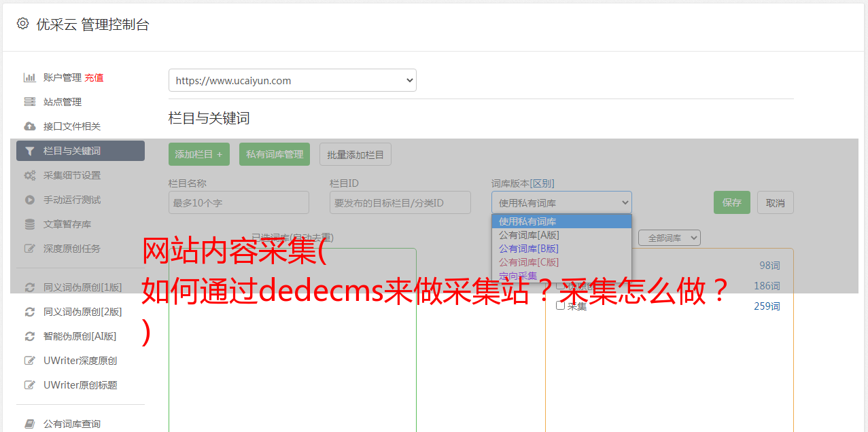Viewport: 868px width, 432px height.
Task: Choose 使用私有词库 from the dropdown list
Action: tap(561, 221)
